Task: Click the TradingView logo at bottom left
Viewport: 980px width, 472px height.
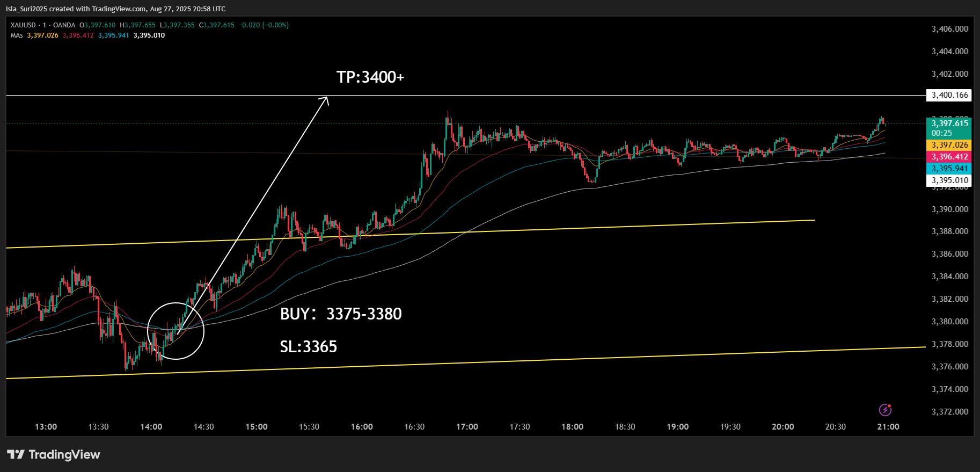Action: (54, 454)
